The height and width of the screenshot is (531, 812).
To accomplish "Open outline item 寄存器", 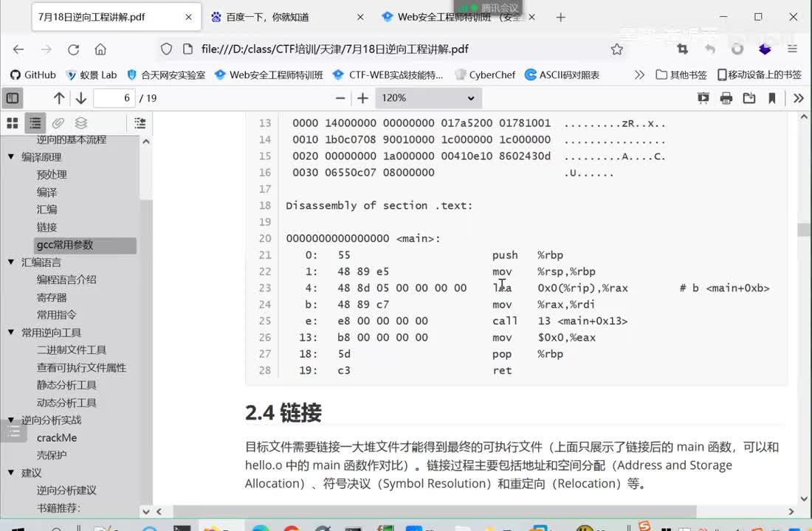I will point(52,297).
